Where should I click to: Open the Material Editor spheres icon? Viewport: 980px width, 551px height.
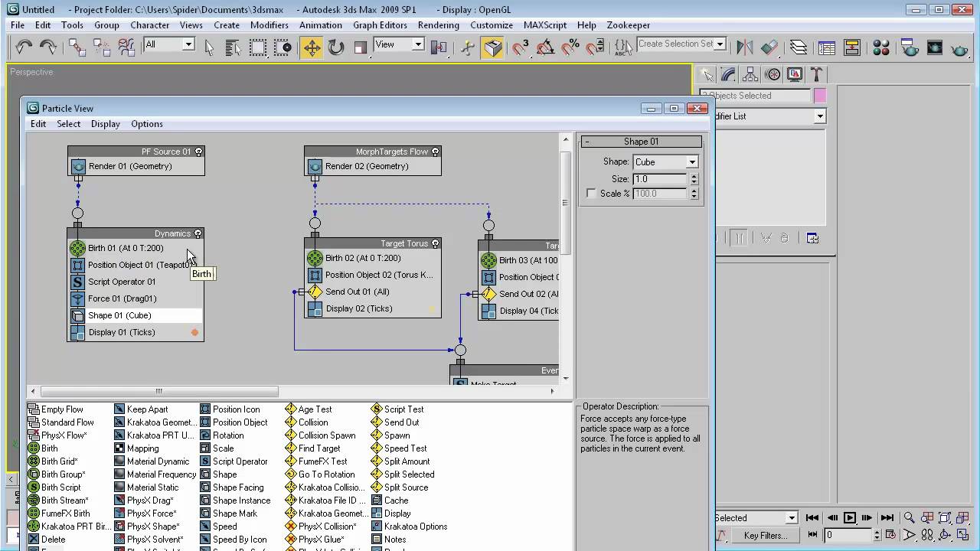point(881,47)
